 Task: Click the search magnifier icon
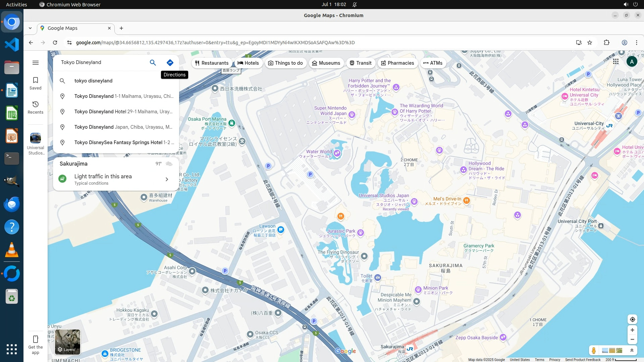(x=153, y=63)
